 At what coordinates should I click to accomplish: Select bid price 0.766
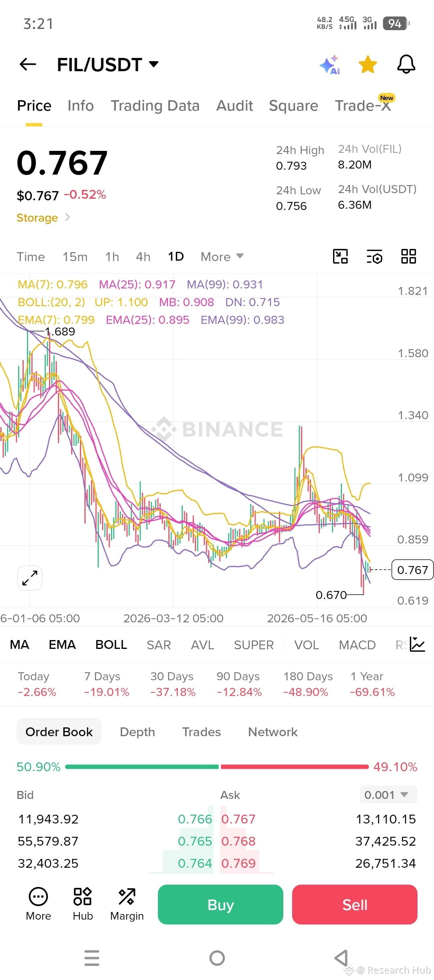[x=195, y=819]
